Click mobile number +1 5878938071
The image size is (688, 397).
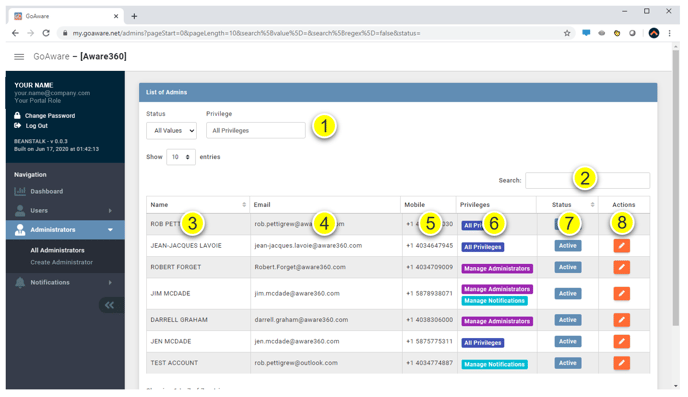point(429,293)
